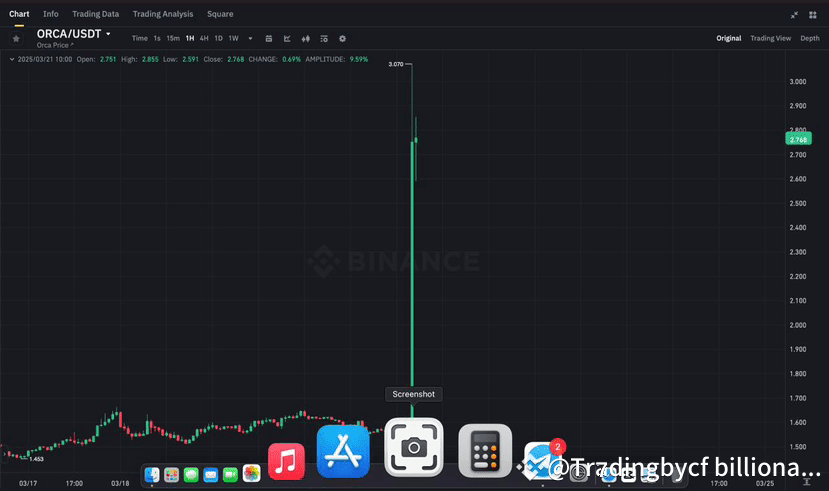Select the 1W interval
Screen dimensions: 829x491
click(x=233, y=39)
